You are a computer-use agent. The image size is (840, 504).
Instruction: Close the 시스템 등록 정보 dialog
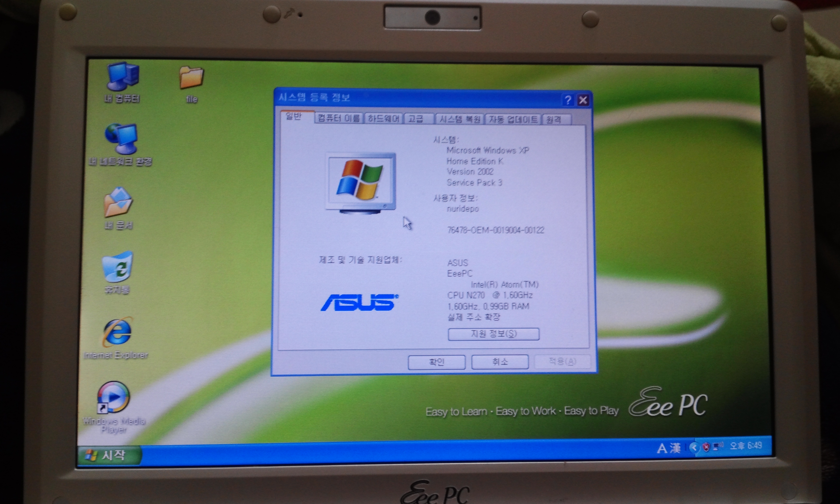tap(583, 101)
